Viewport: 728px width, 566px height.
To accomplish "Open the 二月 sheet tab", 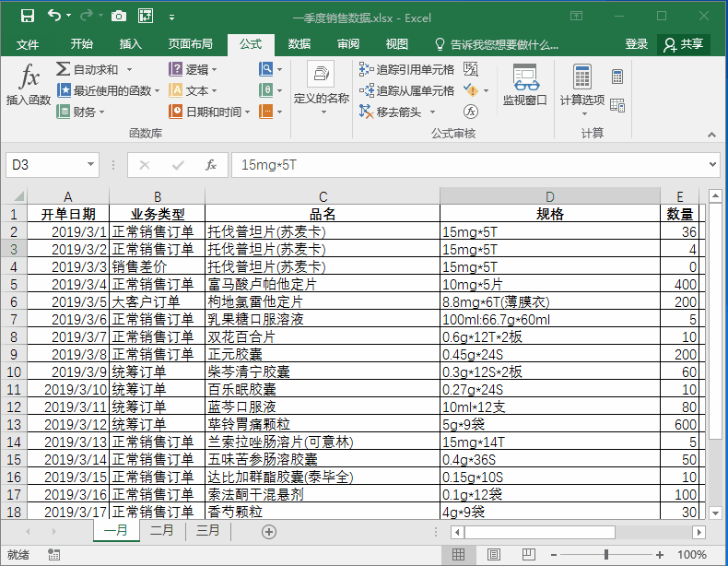I will coord(161,530).
